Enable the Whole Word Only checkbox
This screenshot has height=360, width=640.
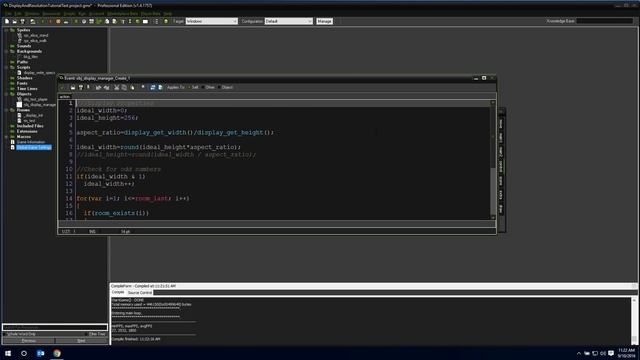pyautogui.click(x=5, y=334)
